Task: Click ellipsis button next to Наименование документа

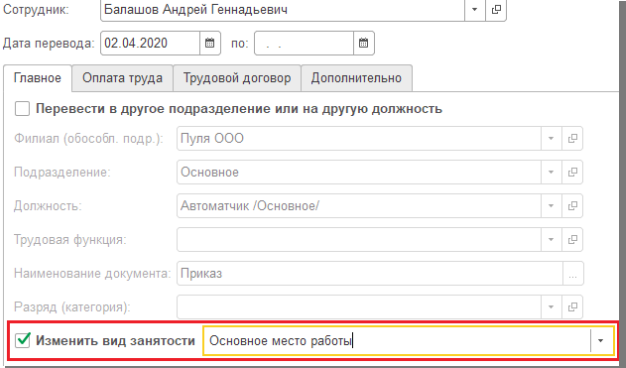Action: 573,273
